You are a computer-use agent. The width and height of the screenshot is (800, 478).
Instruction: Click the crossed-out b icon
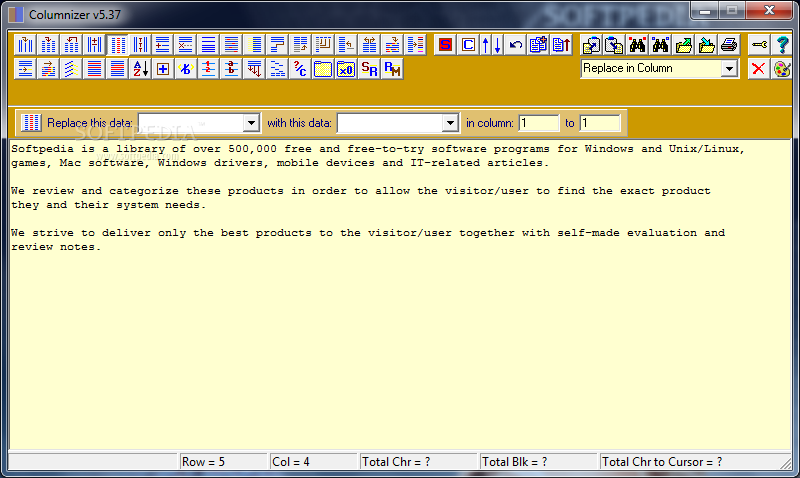click(186, 68)
